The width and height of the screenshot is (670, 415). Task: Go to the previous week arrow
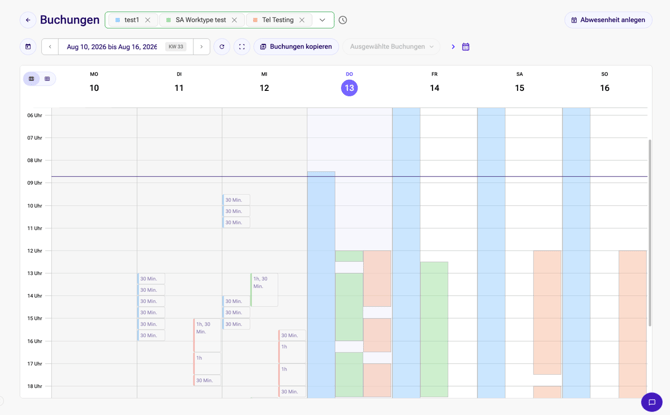(50, 47)
